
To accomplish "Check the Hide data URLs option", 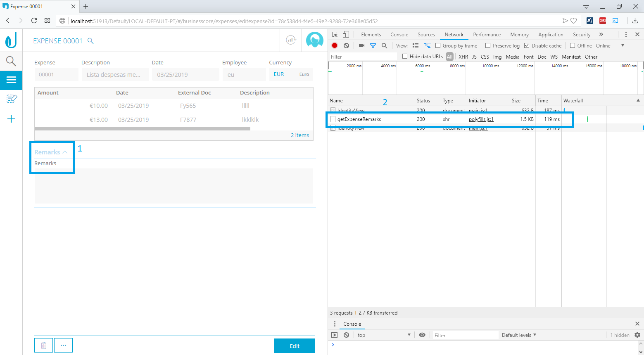I will pyautogui.click(x=405, y=56).
